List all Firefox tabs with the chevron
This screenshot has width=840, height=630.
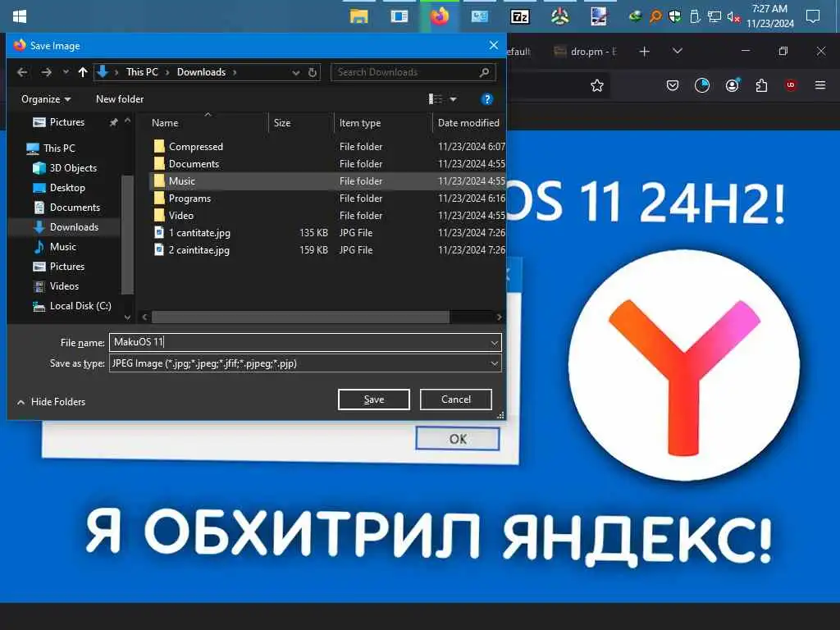coord(677,51)
